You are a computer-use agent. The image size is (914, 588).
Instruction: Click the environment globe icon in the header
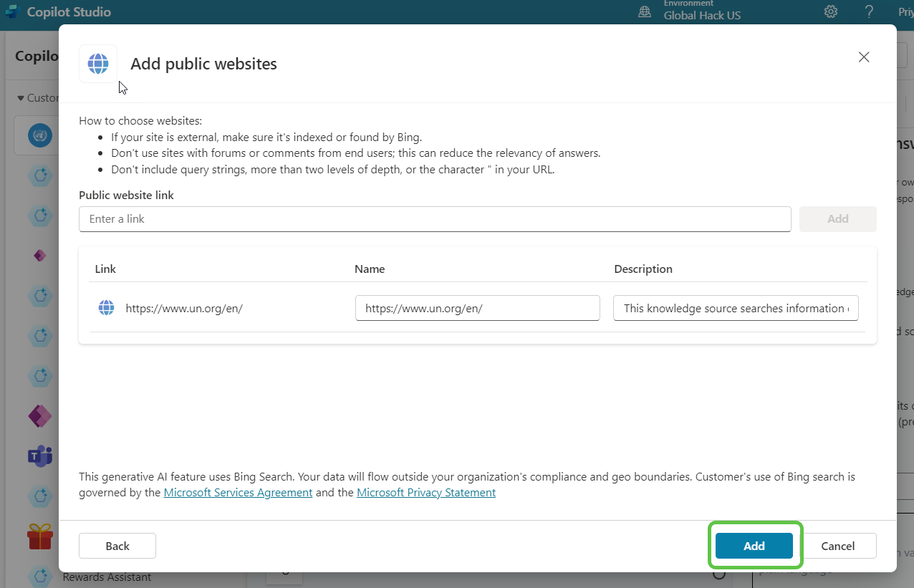645,11
